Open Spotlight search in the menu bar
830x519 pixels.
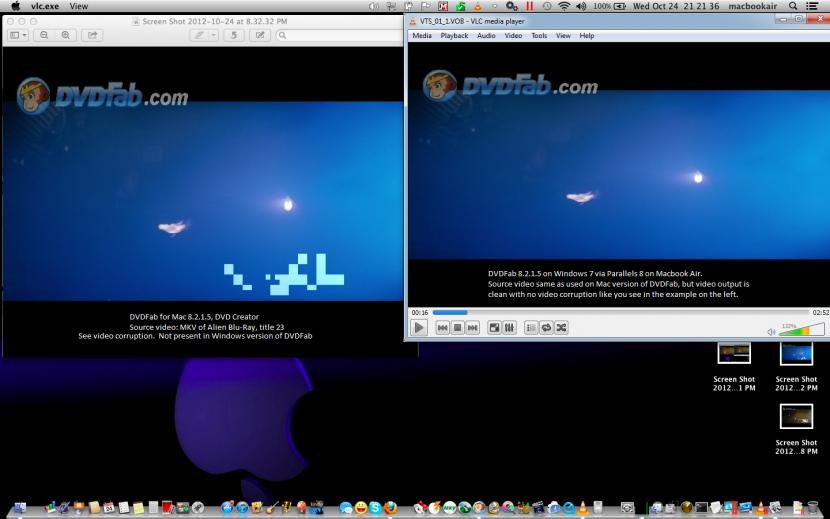coord(793,6)
